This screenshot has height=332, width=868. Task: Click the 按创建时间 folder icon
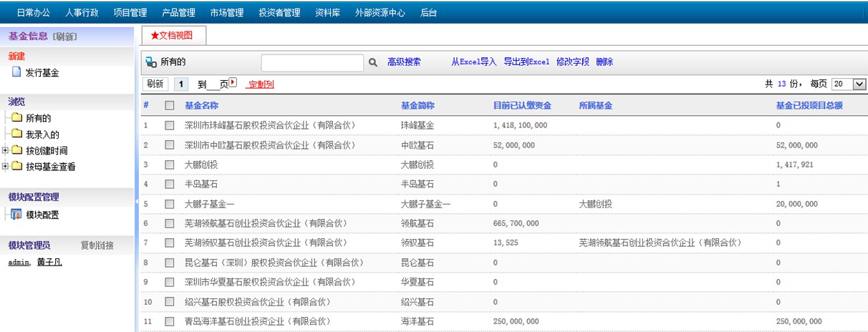click(16, 150)
